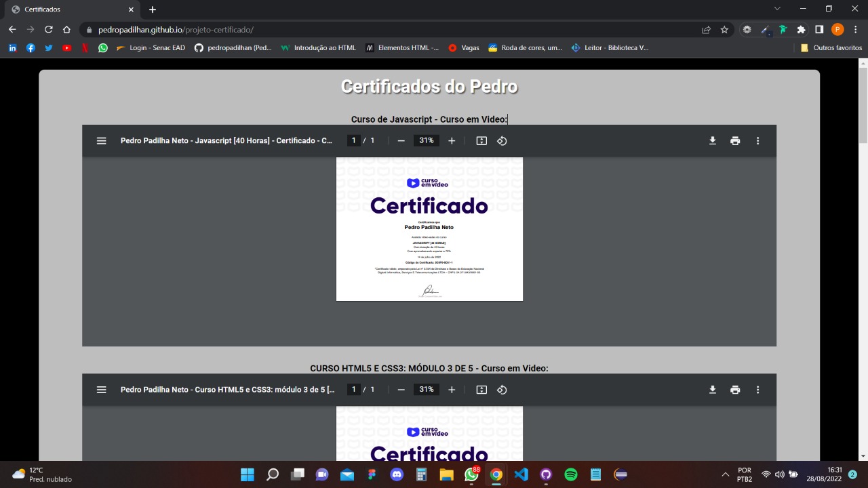Open the Windows Start menu
The height and width of the screenshot is (488, 868).
pos(248,474)
